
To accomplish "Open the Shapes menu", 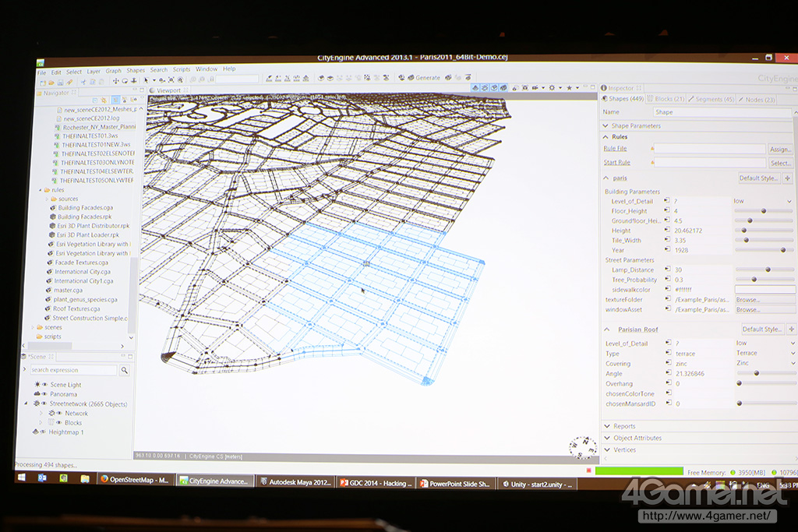I will 136,70.
